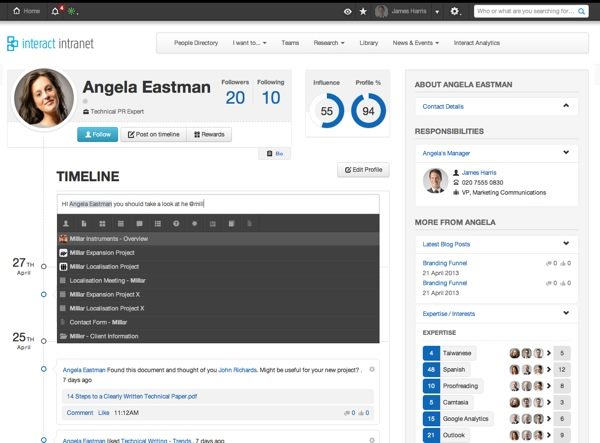This screenshot has height=443, width=600.
Task: Select 'Millar Expansion Project X' suggestion
Action: [218, 295]
